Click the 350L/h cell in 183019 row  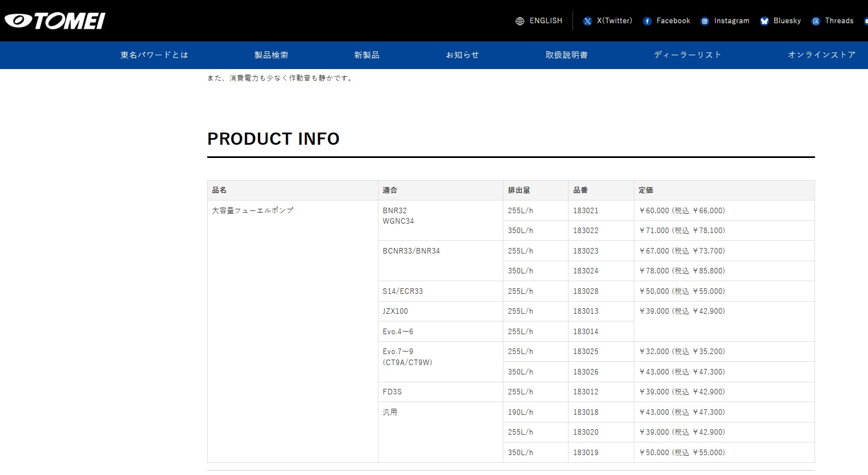pyautogui.click(x=535, y=452)
